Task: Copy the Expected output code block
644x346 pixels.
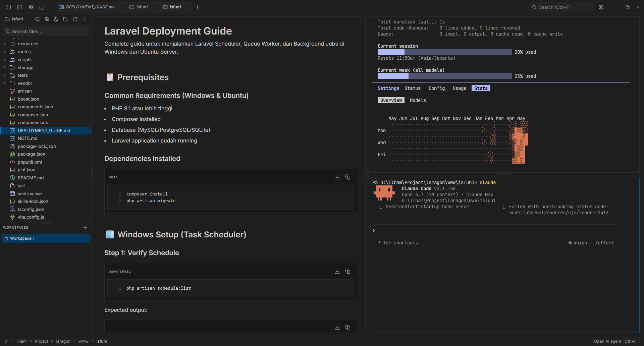Action: (x=348, y=328)
